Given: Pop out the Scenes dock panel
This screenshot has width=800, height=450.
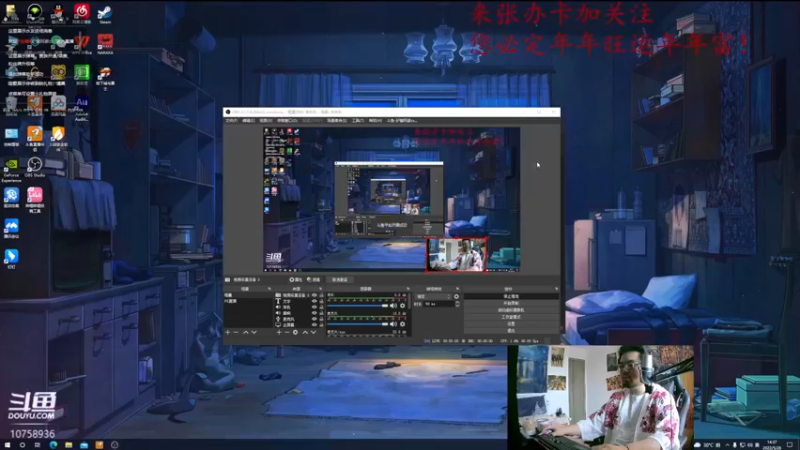Looking at the screenshot, I should (269, 289).
